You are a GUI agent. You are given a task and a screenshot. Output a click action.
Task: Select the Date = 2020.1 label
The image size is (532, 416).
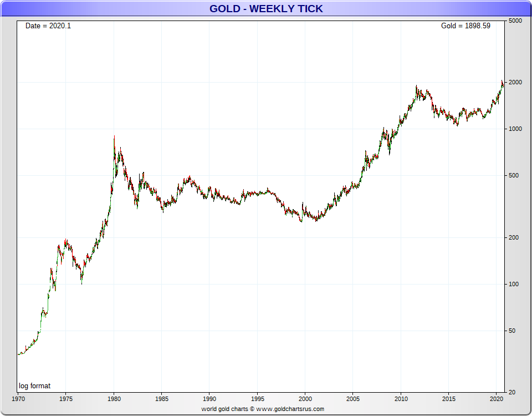(48, 26)
